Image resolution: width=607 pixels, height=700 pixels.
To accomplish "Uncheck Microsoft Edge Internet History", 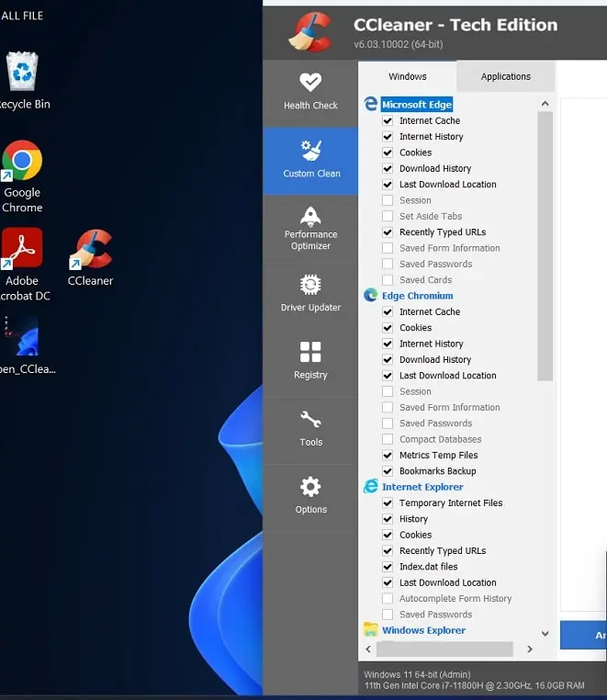I will click(x=388, y=137).
